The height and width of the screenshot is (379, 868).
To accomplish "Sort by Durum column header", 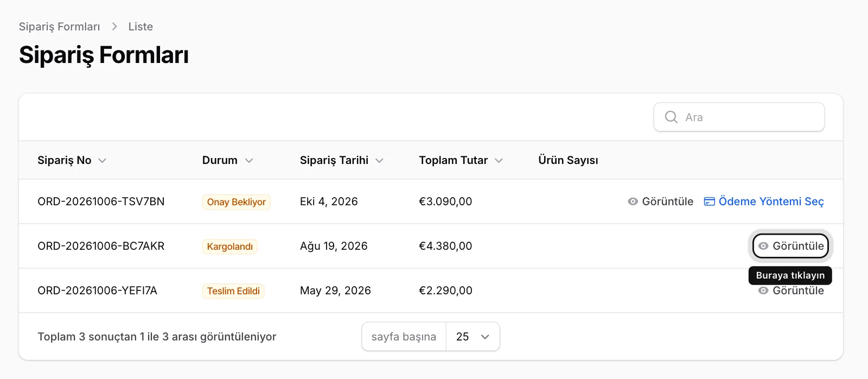I will coord(227,160).
